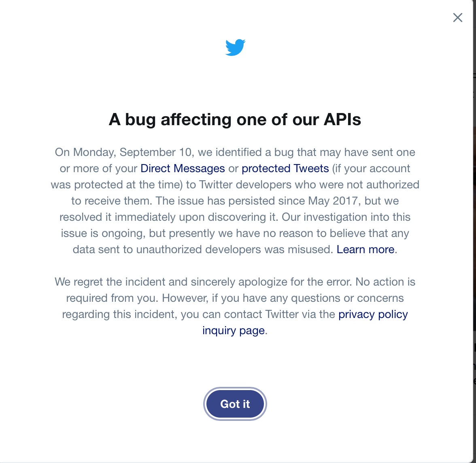
Task: Follow the protected Tweets link
Action: point(285,169)
